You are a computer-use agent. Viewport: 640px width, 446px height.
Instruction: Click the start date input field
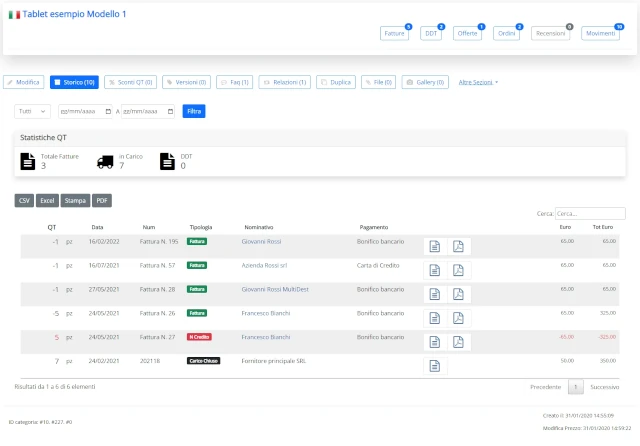[85, 111]
